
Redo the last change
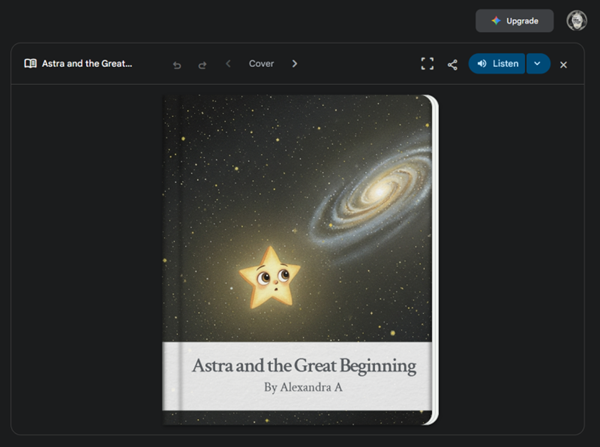202,65
